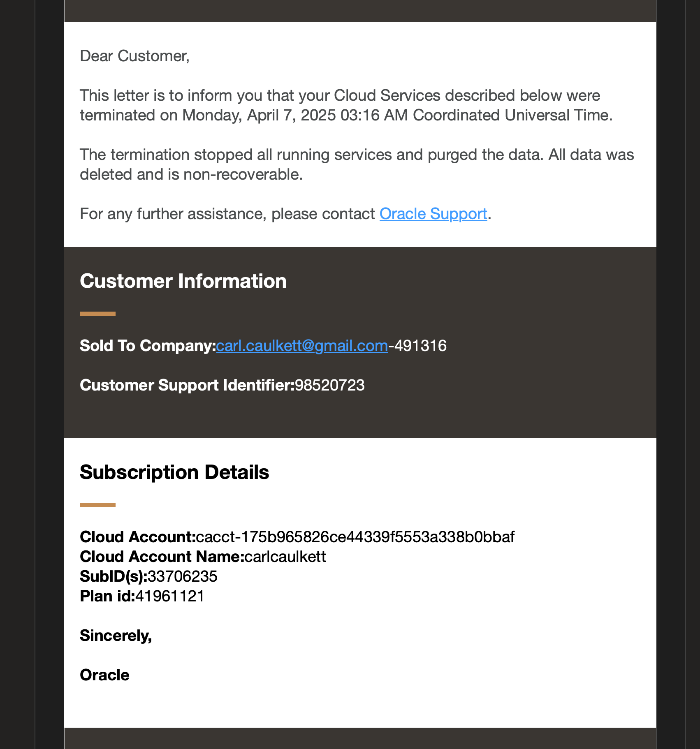Click the SubID value 33706235
Viewport: 700px width, 749px height.
[x=183, y=576]
